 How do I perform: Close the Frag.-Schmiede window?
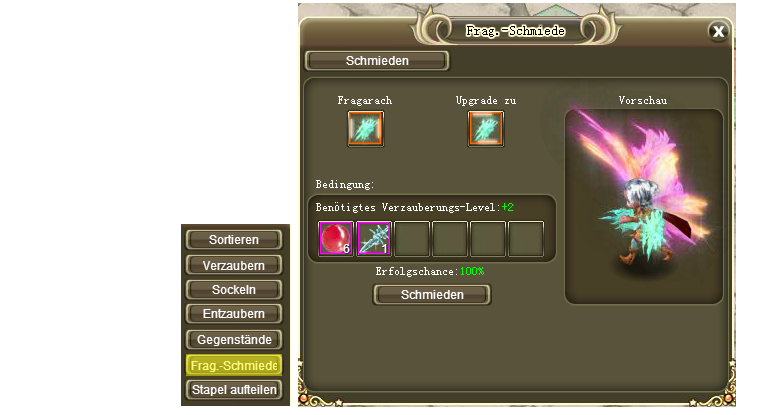point(718,31)
